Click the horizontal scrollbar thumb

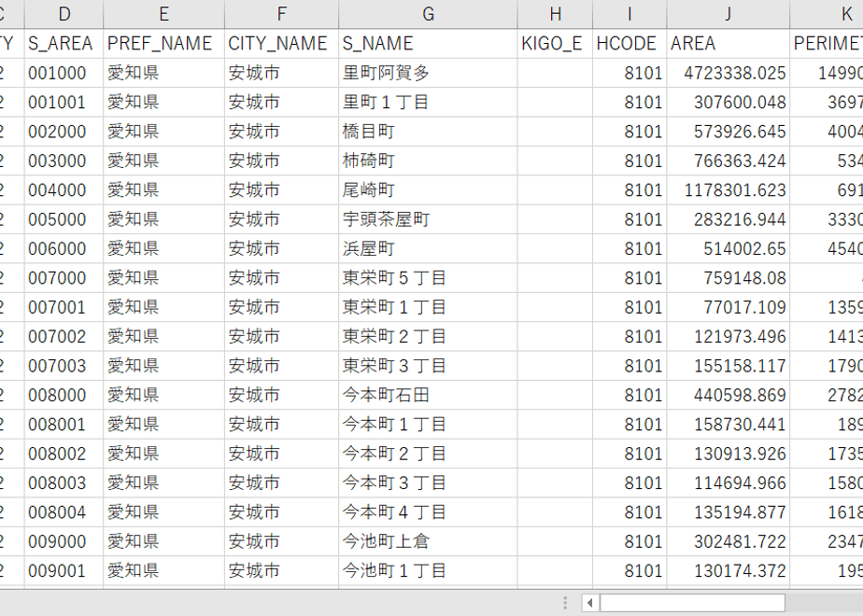[x=692, y=603]
